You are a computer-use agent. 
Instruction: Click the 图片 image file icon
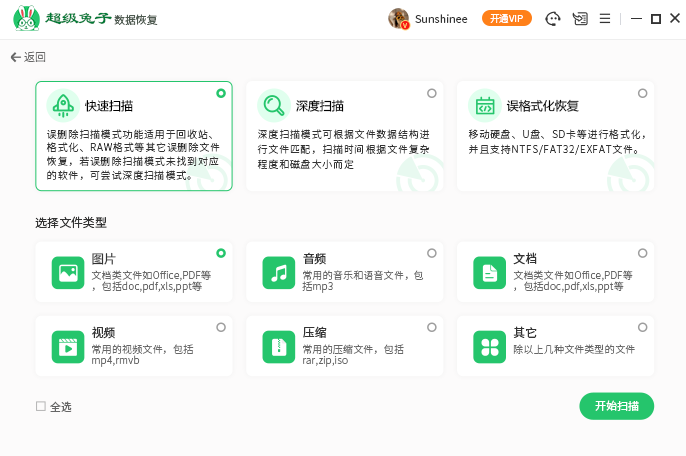pyautogui.click(x=68, y=273)
